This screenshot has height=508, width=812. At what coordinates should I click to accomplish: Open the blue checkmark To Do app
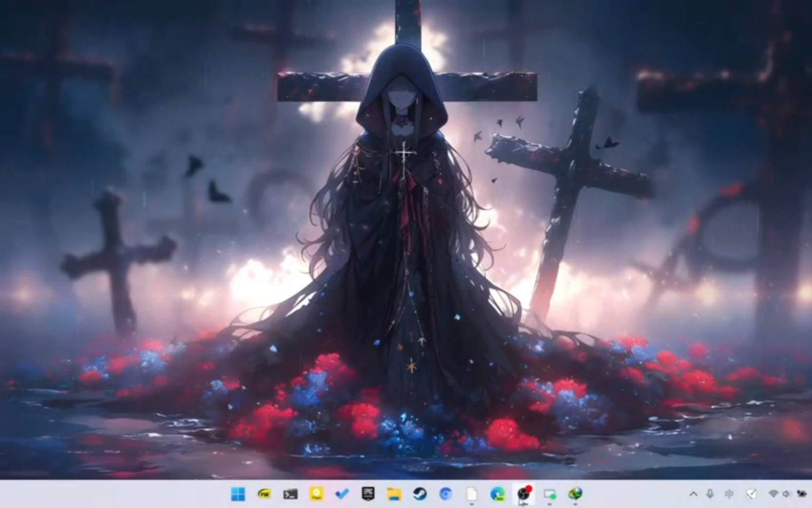tap(342, 494)
